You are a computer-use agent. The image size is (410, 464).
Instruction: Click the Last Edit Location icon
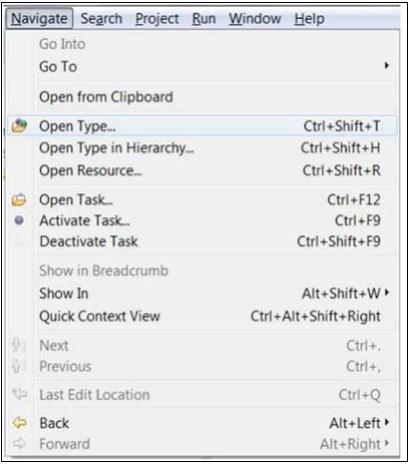point(20,395)
